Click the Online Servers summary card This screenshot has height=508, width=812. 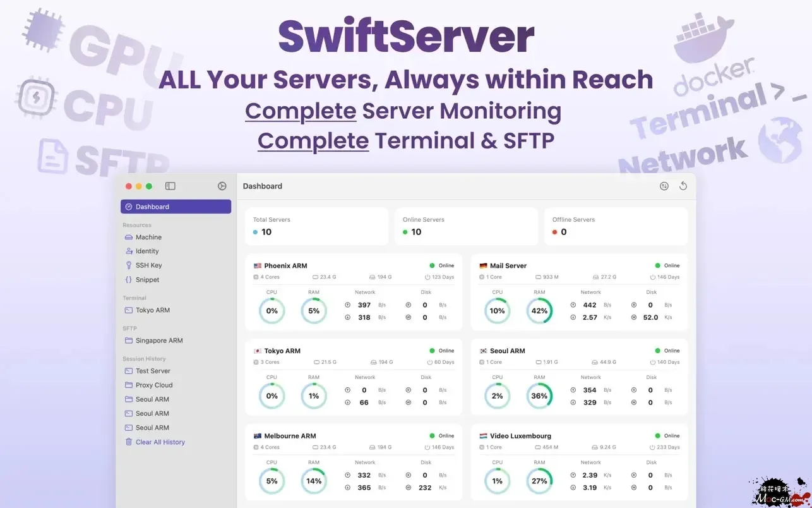pyautogui.click(x=466, y=226)
